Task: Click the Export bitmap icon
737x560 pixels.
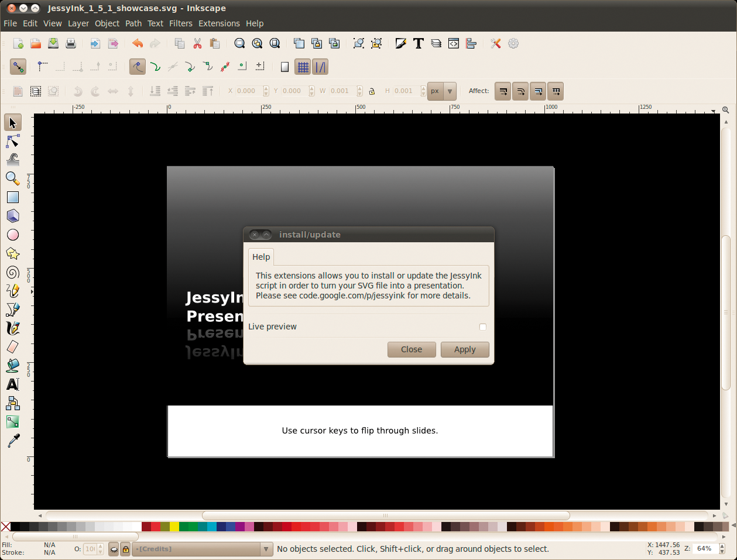Action: coord(113,43)
